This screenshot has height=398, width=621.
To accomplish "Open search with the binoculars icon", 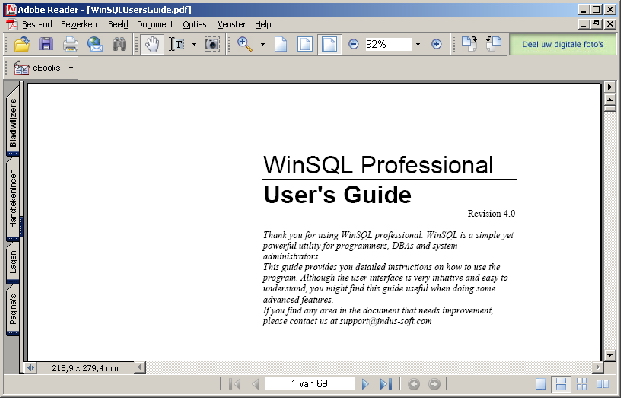I will click(119, 44).
